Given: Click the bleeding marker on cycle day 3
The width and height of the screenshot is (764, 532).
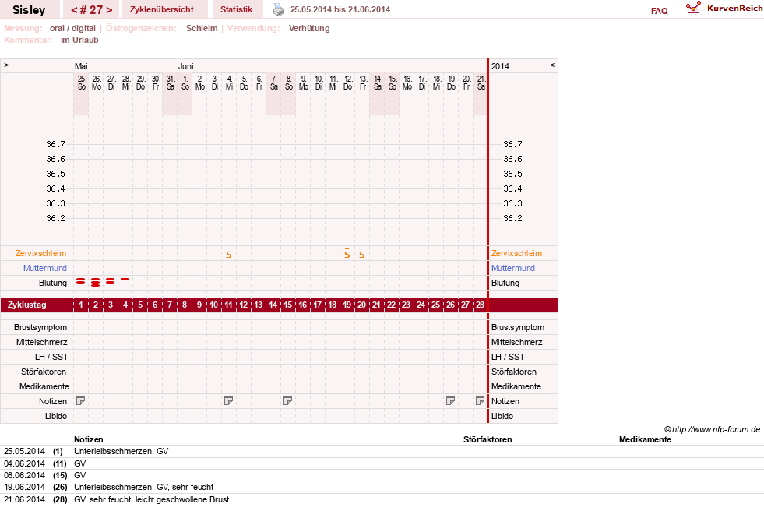Looking at the screenshot, I should pos(111,281).
